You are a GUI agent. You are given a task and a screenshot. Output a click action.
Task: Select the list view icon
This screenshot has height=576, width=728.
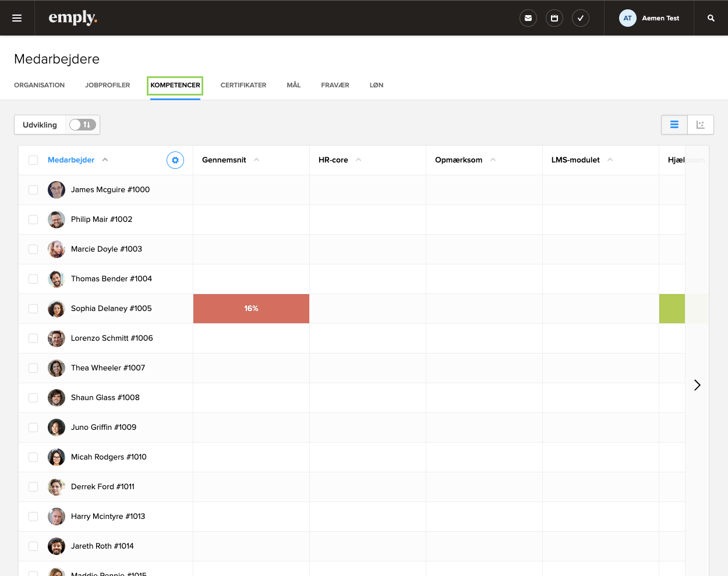674,124
